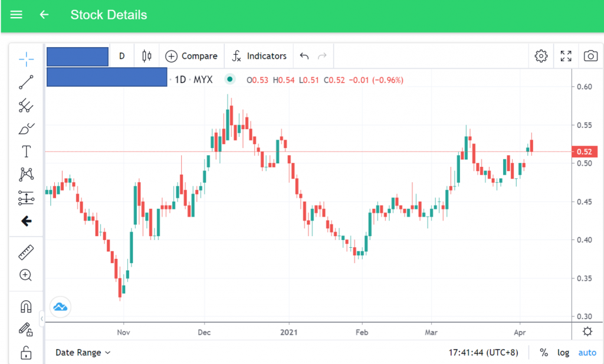
Task: Choose the pitchfork drawing tool
Action: (x=26, y=106)
